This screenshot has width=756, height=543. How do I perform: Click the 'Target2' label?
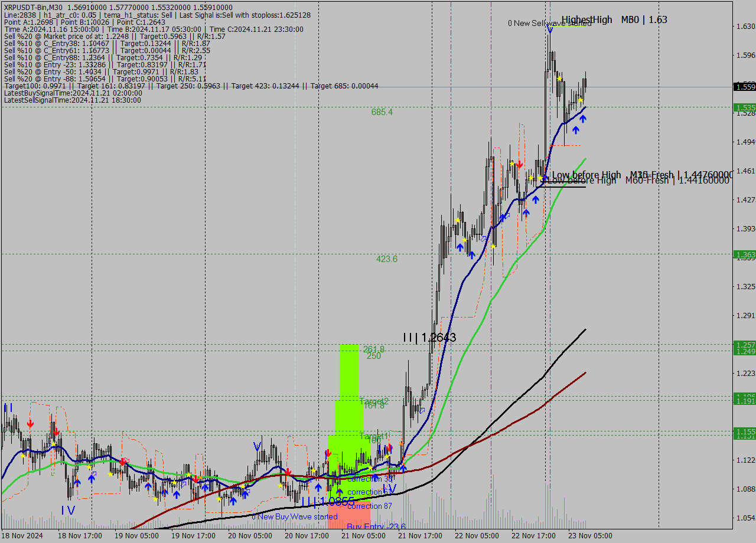coord(374,401)
